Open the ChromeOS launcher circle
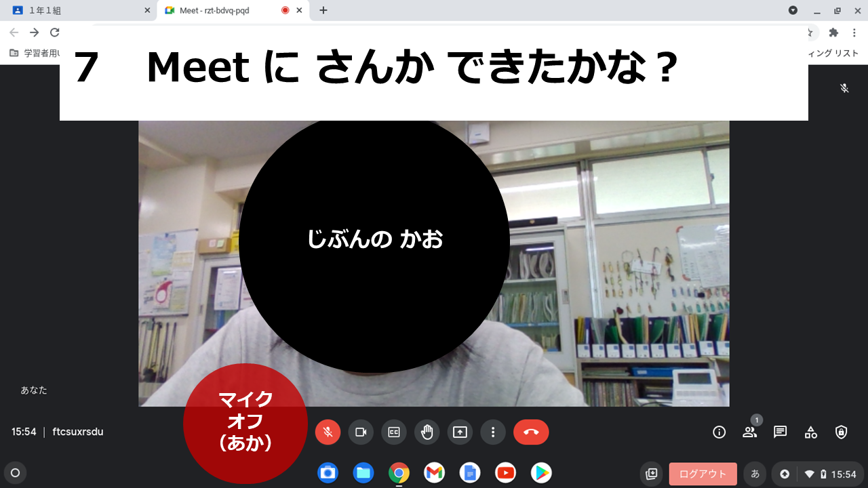Image resolution: width=868 pixels, height=488 pixels. (x=16, y=472)
